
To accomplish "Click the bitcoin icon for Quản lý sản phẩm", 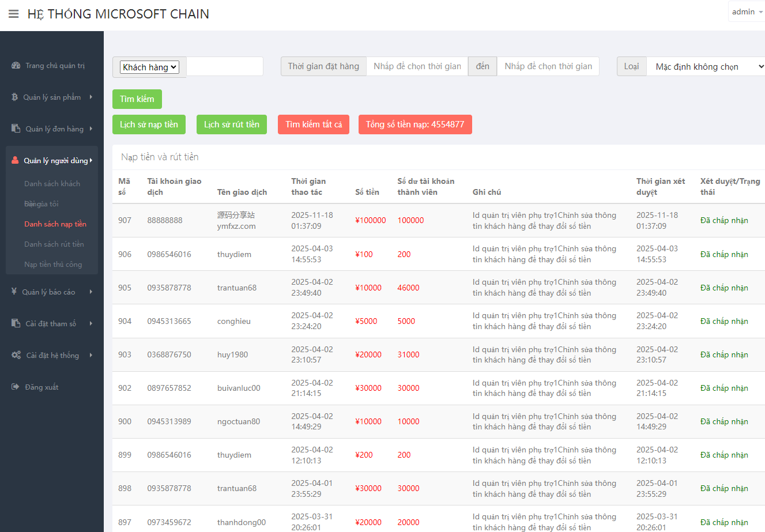I will tap(15, 97).
